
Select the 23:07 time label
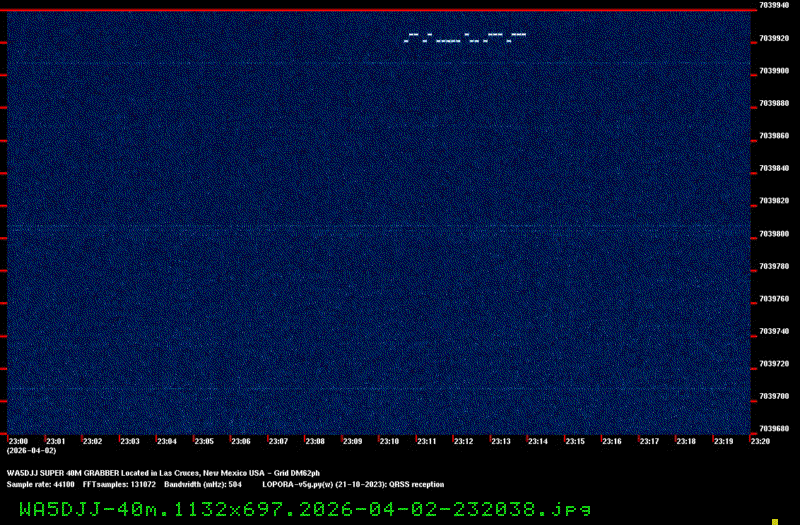[278, 441]
